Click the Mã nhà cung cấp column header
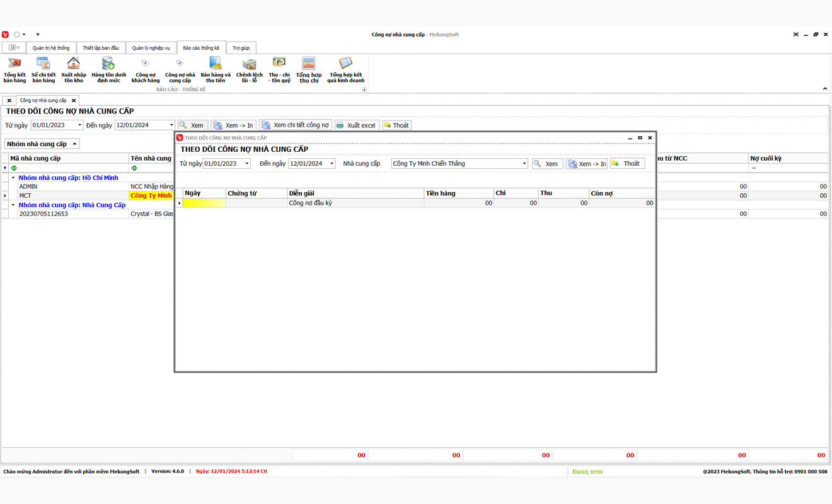The image size is (832, 504). click(68, 158)
